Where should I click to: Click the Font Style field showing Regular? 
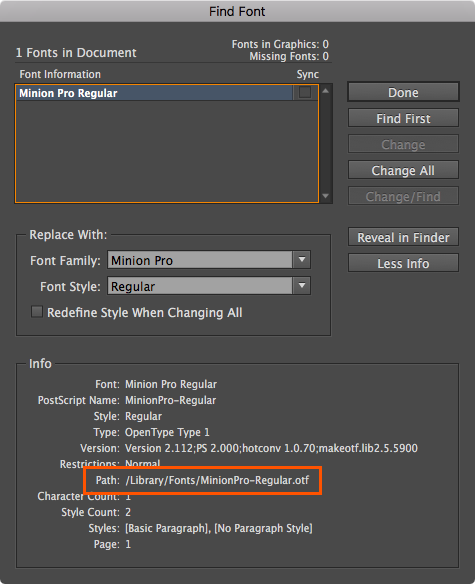(x=200, y=286)
